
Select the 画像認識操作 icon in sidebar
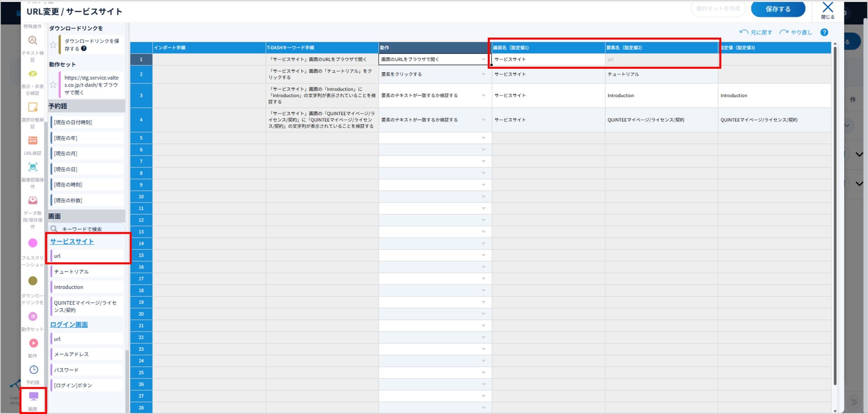click(x=33, y=167)
